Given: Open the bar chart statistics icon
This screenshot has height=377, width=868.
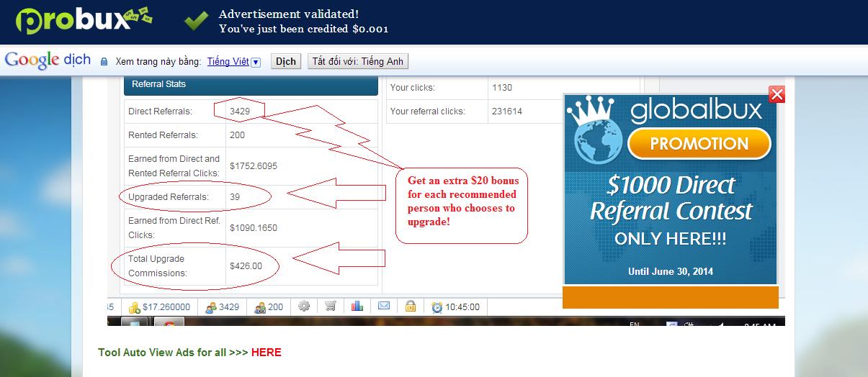Looking at the screenshot, I should (357, 306).
